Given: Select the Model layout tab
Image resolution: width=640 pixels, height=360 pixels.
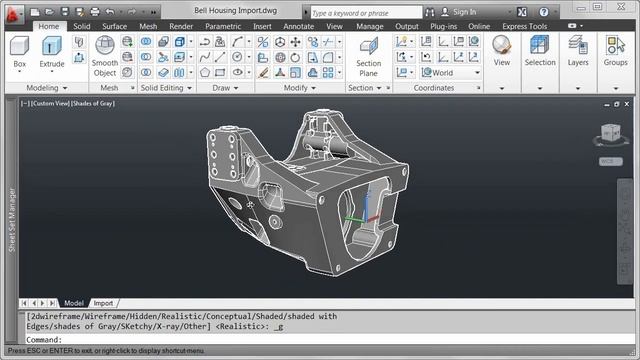Looking at the screenshot, I should (x=73, y=303).
